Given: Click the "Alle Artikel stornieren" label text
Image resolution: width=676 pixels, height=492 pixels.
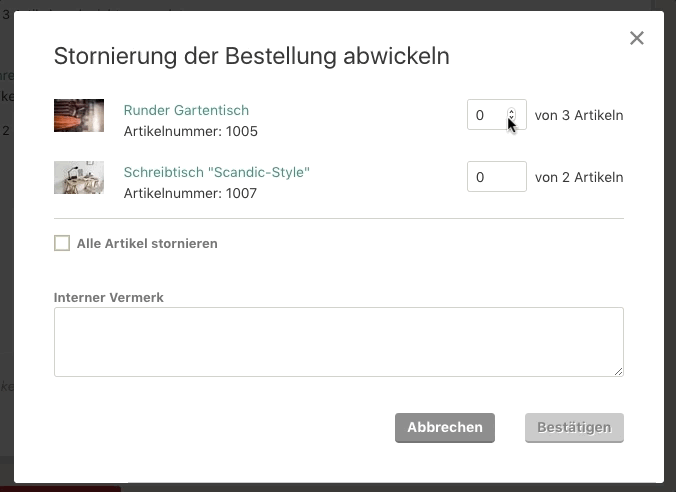Looking at the screenshot, I should click(x=147, y=243).
